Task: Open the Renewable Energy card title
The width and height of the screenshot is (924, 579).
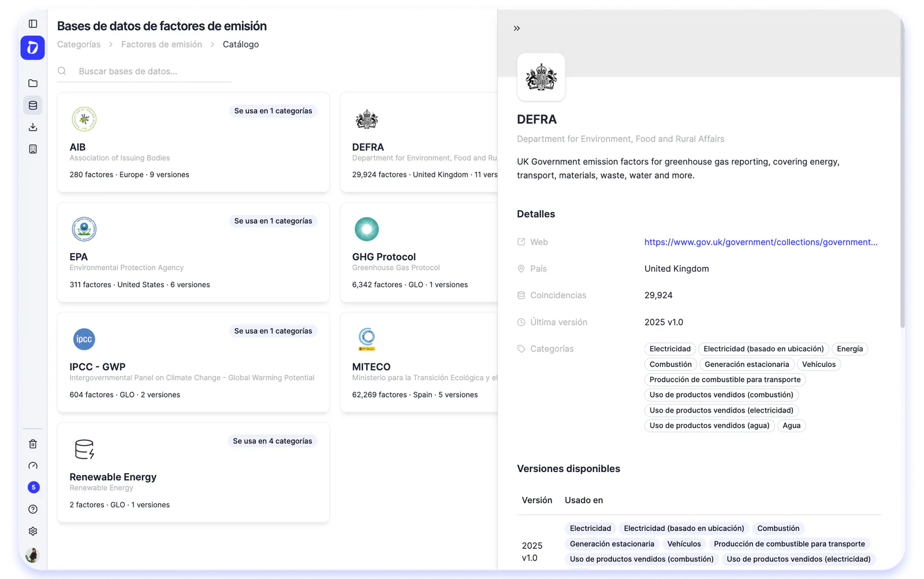Action: point(113,477)
